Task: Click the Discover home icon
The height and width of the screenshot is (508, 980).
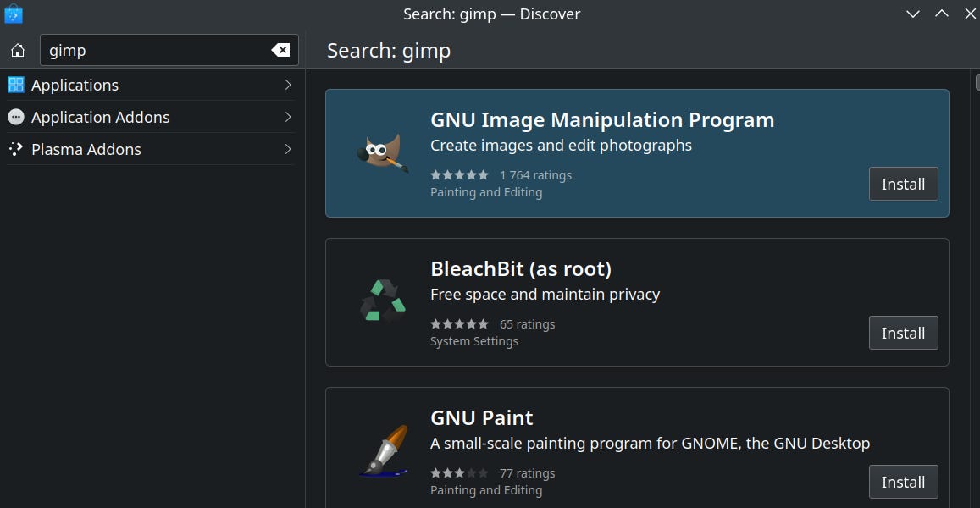Action: 17,50
